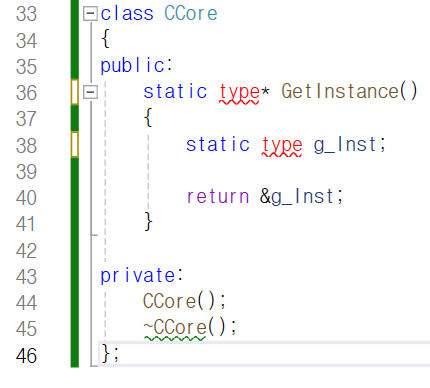Screen dimensions: 430x388
Task: Click the g_Inst variable declaration
Action: click(x=349, y=145)
